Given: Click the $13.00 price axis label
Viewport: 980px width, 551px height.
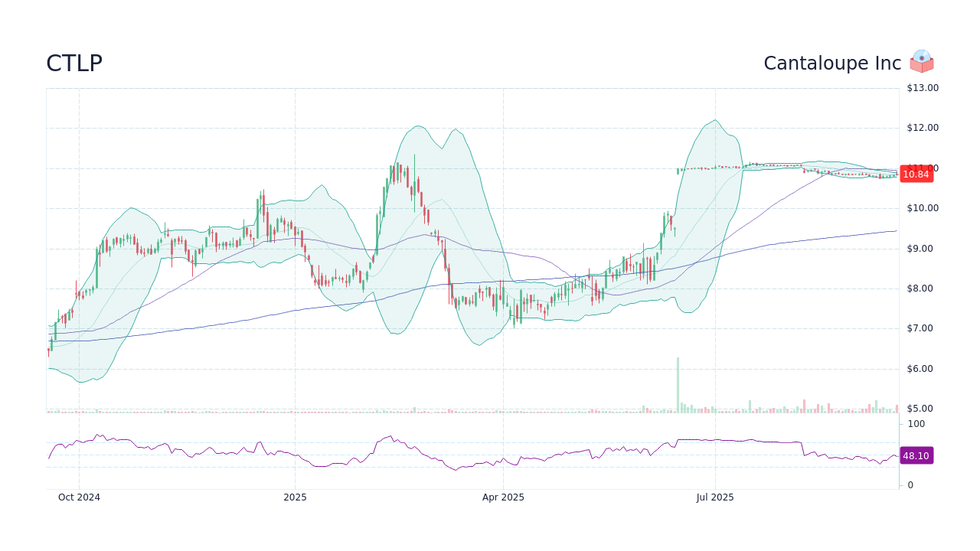Looking at the screenshot, I should [x=923, y=88].
